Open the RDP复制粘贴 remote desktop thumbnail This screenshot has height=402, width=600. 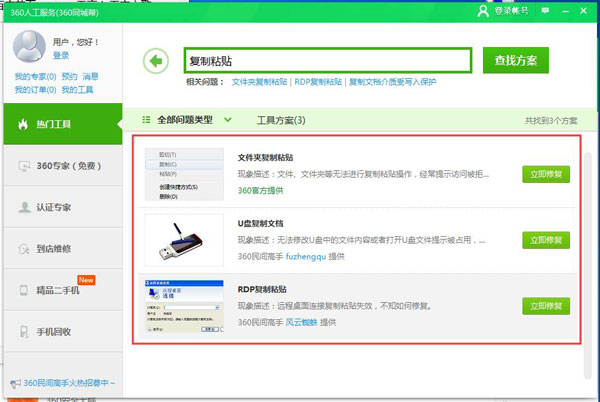click(x=184, y=306)
